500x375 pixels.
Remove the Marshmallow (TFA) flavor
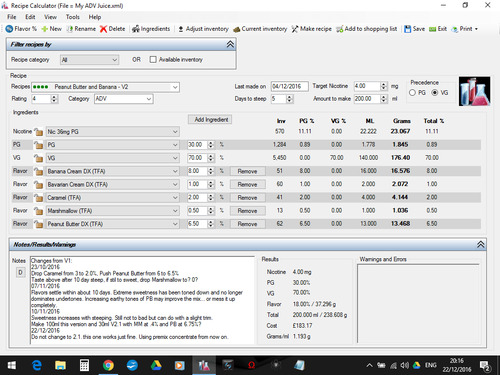(247, 211)
